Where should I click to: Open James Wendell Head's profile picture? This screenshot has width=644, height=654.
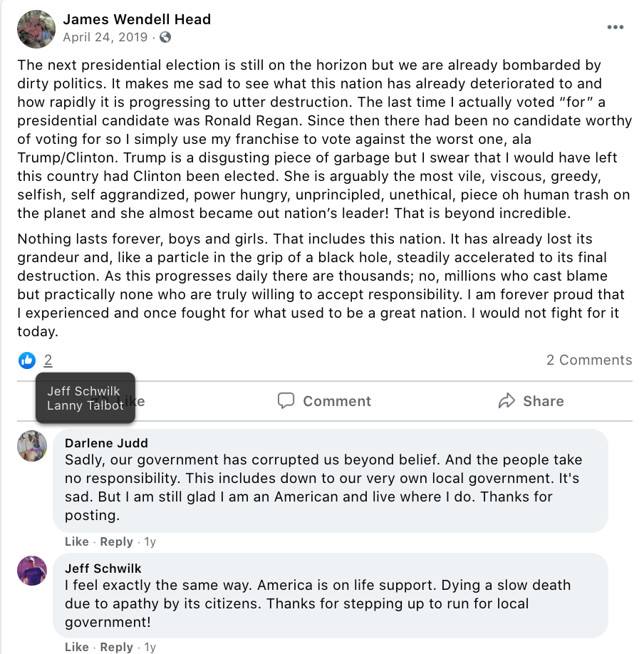point(36,28)
